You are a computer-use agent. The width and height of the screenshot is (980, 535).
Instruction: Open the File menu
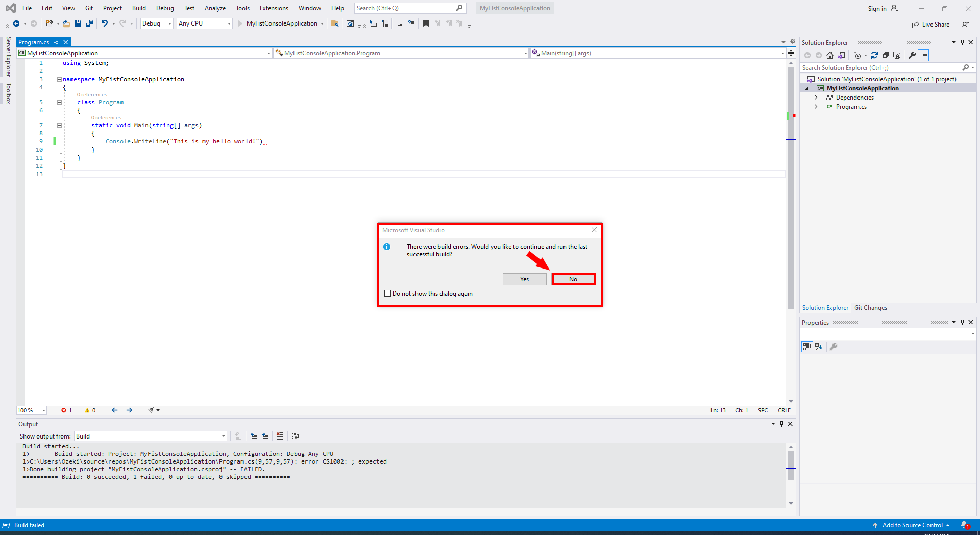(27, 8)
